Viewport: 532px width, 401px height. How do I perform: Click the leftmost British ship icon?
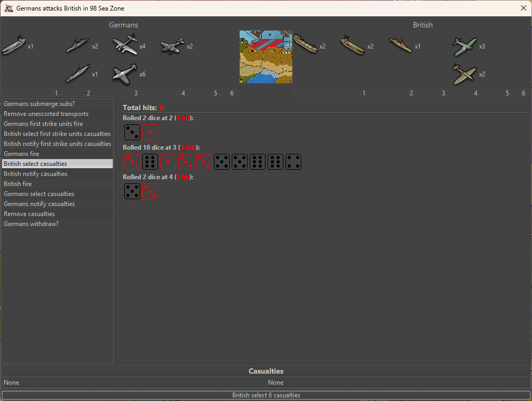[305, 45]
